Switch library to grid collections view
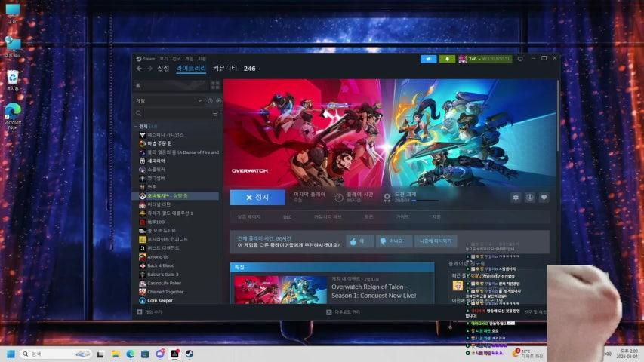 215,85
